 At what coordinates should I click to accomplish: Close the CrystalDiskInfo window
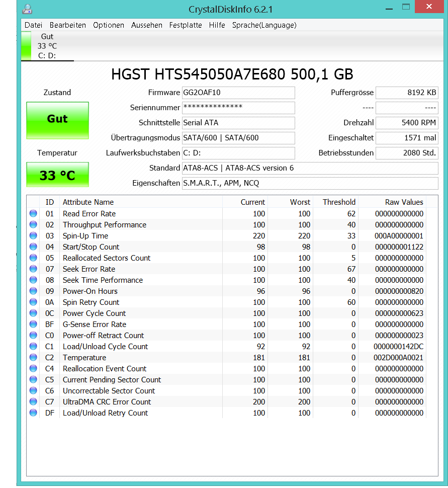429,7
